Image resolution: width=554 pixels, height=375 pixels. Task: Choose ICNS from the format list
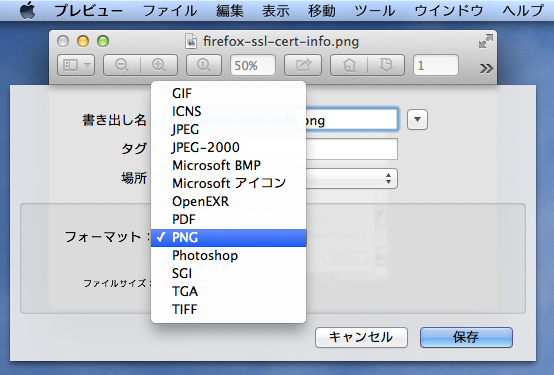228,111
